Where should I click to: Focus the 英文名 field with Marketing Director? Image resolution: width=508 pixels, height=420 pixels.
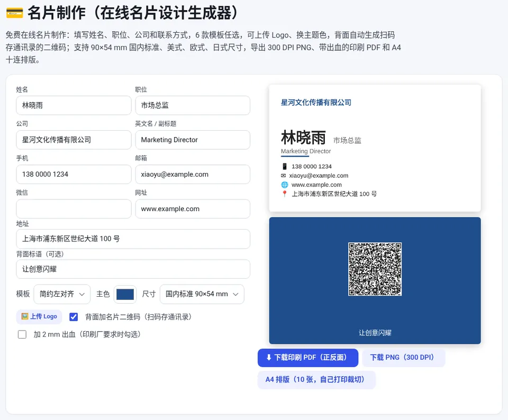(193, 140)
